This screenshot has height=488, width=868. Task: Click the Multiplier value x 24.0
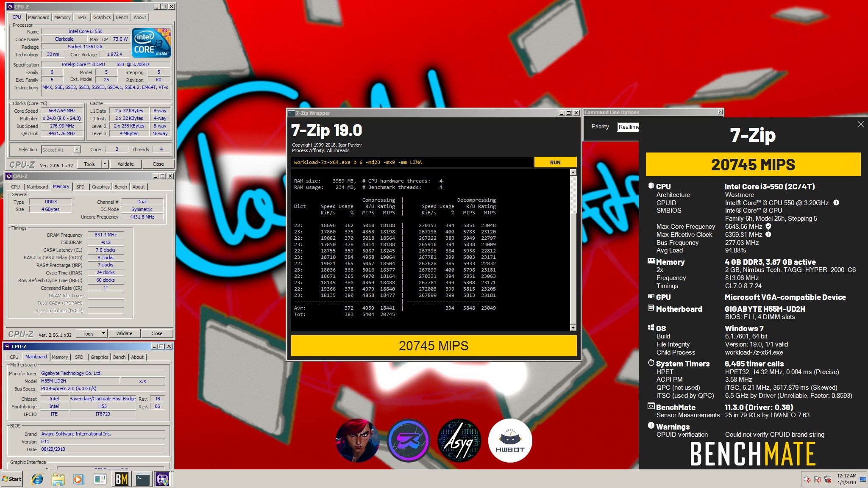[x=62, y=118]
